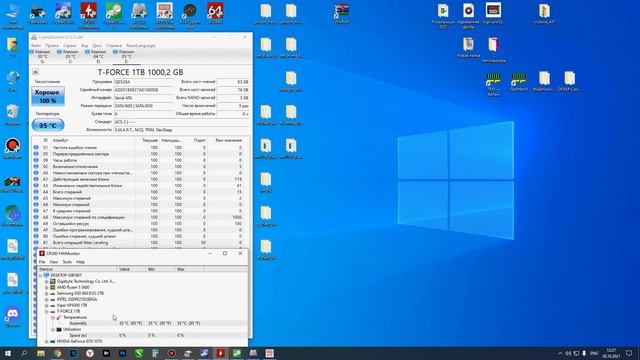Open File Explorer from the taskbar
Screen dimensions: 640x360
point(41,353)
